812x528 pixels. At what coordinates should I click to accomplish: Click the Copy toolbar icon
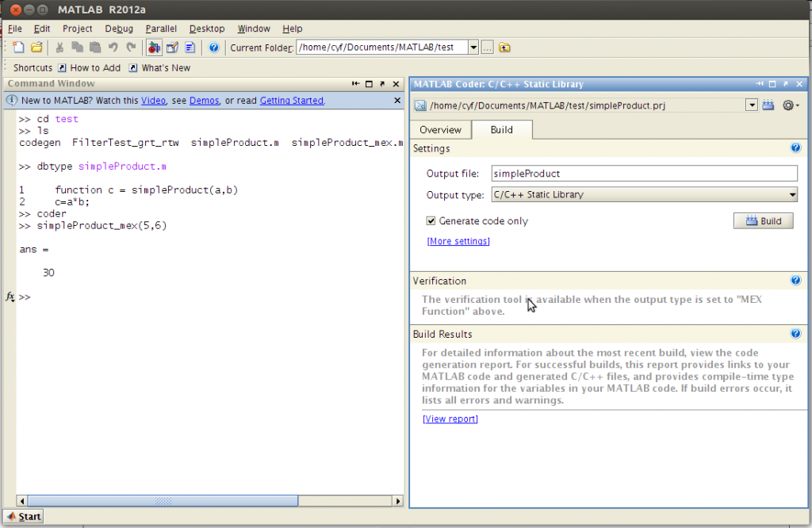click(x=76, y=47)
